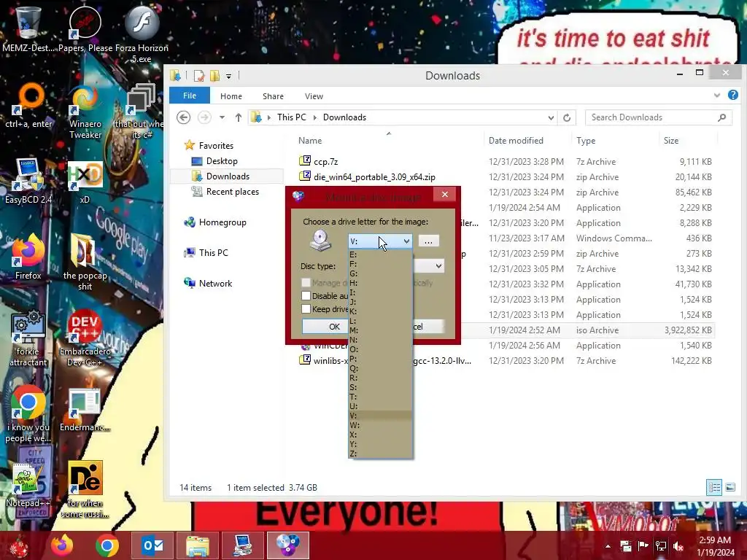This screenshot has height=560, width=747.
Task: Sort by Size column header
Action: [x=671, y=141]
